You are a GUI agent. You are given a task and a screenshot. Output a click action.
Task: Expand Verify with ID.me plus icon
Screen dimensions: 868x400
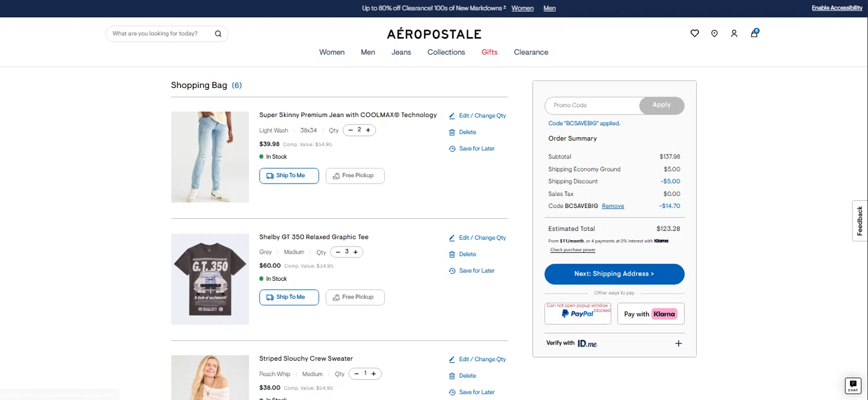tap(679, 343)
